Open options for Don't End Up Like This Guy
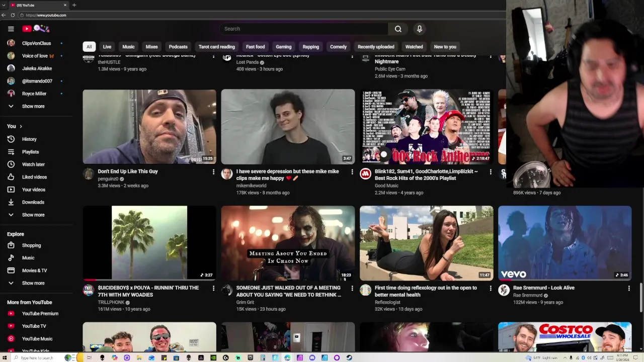 [x=213, y=172]
